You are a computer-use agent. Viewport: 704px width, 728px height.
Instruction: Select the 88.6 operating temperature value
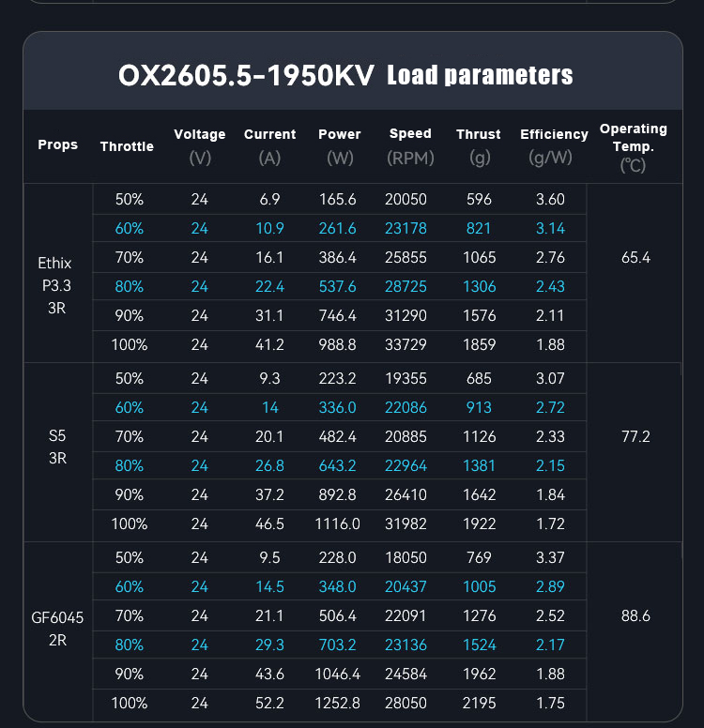coord(635,615)
